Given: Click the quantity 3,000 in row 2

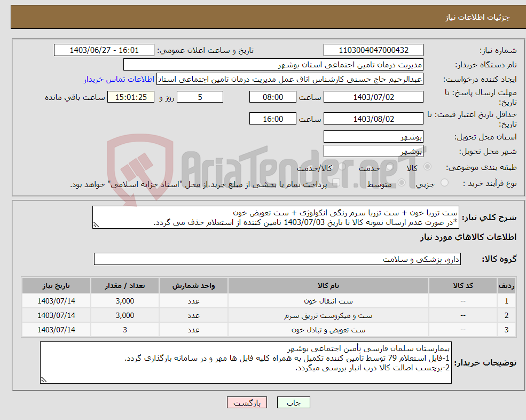Looking at the screenshot, I should pos(125,315).
